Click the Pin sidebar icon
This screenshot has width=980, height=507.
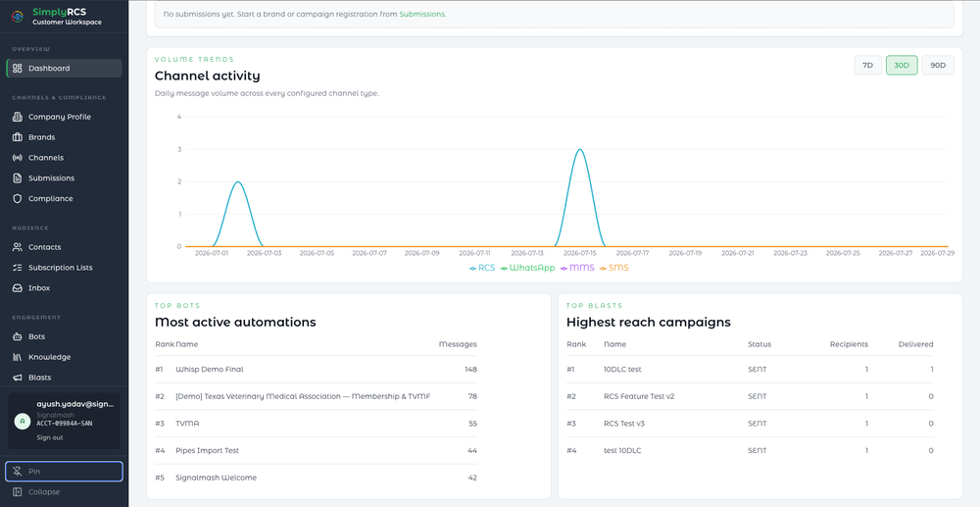[18, 472]
